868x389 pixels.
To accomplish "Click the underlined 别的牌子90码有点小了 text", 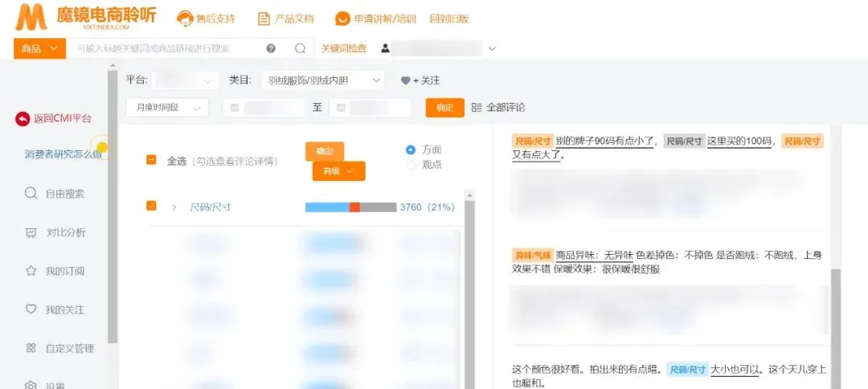I will 606,141.
